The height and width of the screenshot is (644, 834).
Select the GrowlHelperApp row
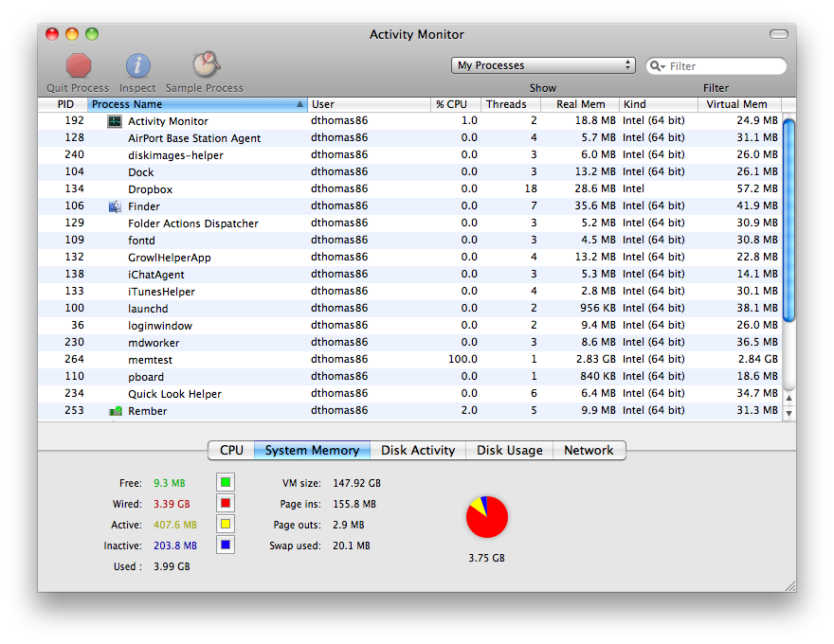[x=410, y=257]
